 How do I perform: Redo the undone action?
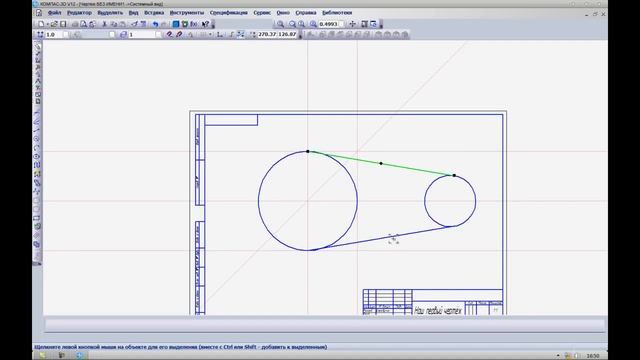(164, 24)
